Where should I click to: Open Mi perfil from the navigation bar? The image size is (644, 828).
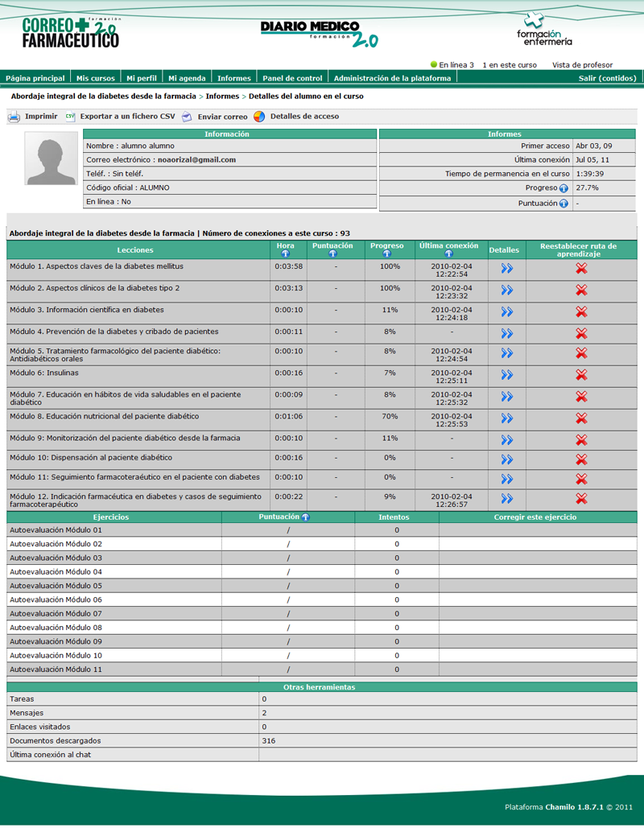click(142, 78)
